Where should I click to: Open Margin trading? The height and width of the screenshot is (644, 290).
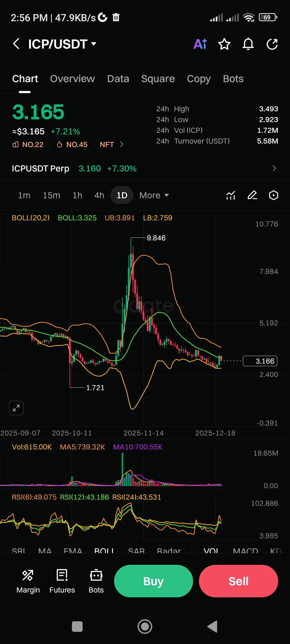(x=28, y=582)
